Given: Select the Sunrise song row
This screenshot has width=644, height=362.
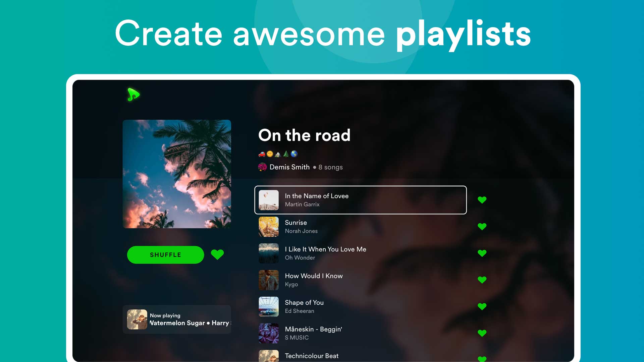Looking at the screenshot, I should [x=335, y=227].
